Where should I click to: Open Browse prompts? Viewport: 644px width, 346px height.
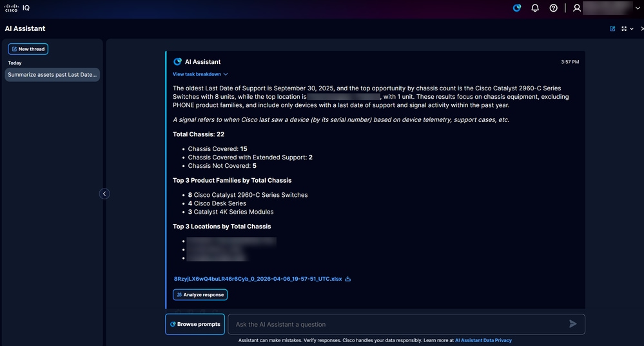[x=195, y=324]
